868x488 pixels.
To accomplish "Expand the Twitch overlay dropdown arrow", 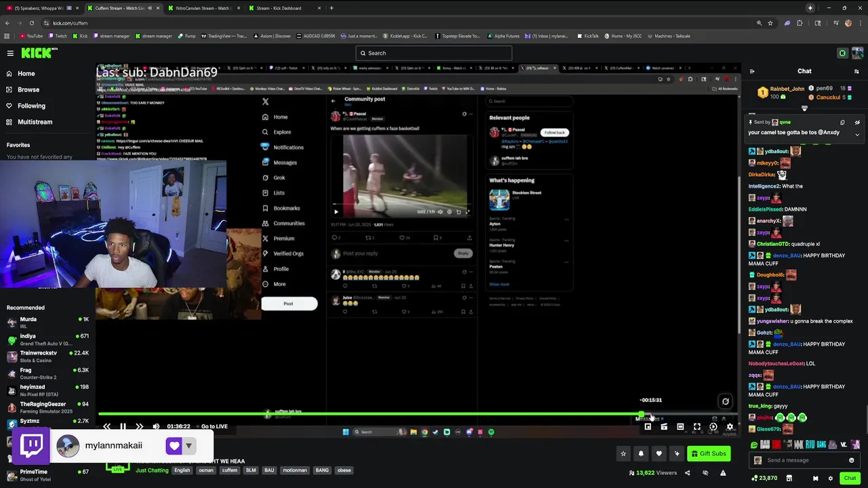I will point(189,446).
